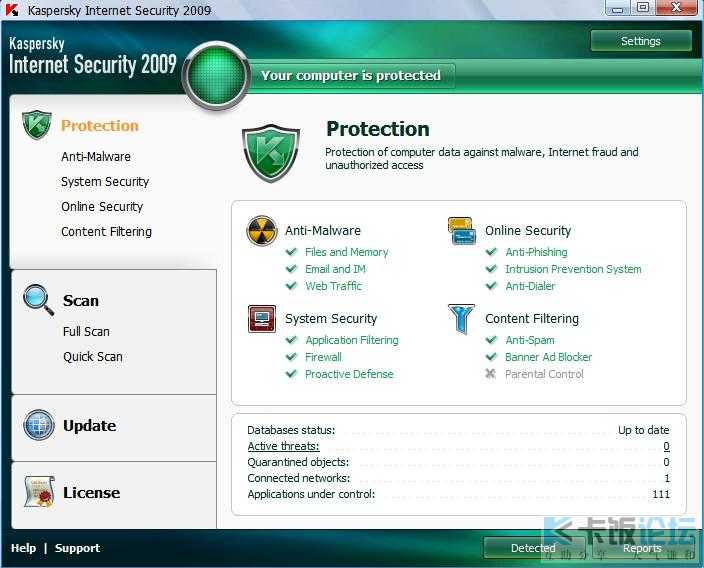The image size is (704, 568).
Task: Open Intrusion Prevention System link
Action: (573, 269)
